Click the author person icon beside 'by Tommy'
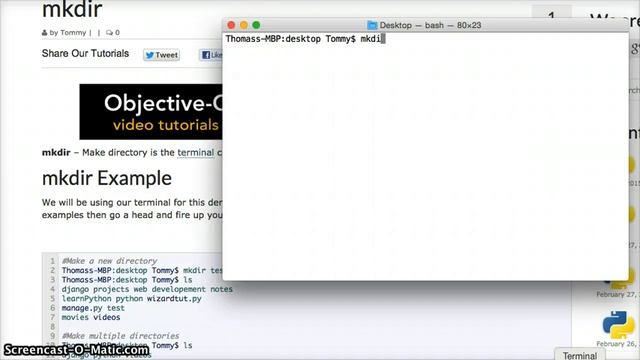640x360 pixels. 44,33
